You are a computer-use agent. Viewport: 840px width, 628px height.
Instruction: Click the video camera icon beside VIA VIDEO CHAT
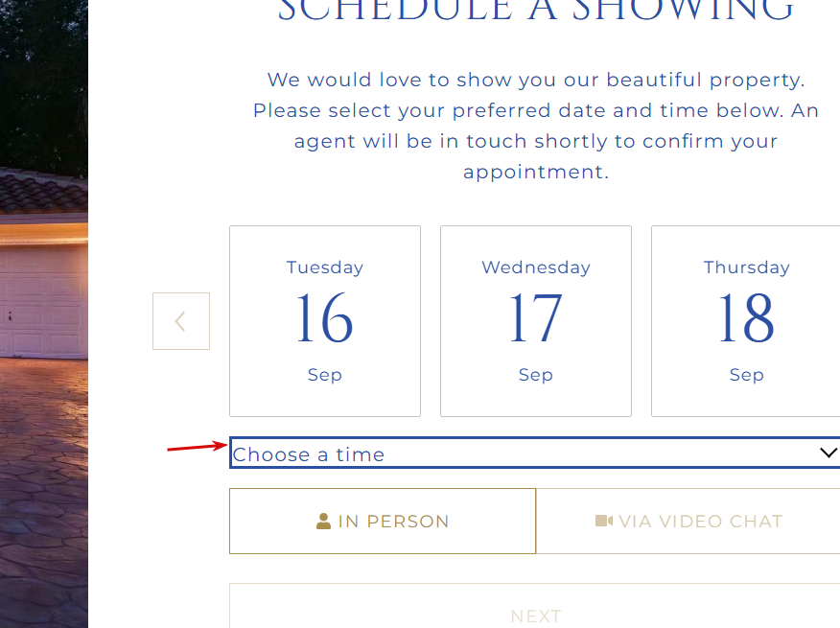pyautogui.click(x=604, y=521)
